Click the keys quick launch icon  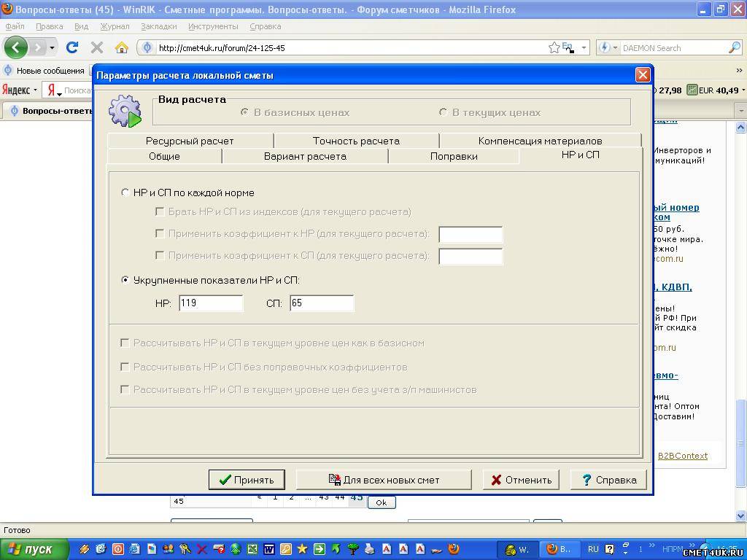click(185, 549)
